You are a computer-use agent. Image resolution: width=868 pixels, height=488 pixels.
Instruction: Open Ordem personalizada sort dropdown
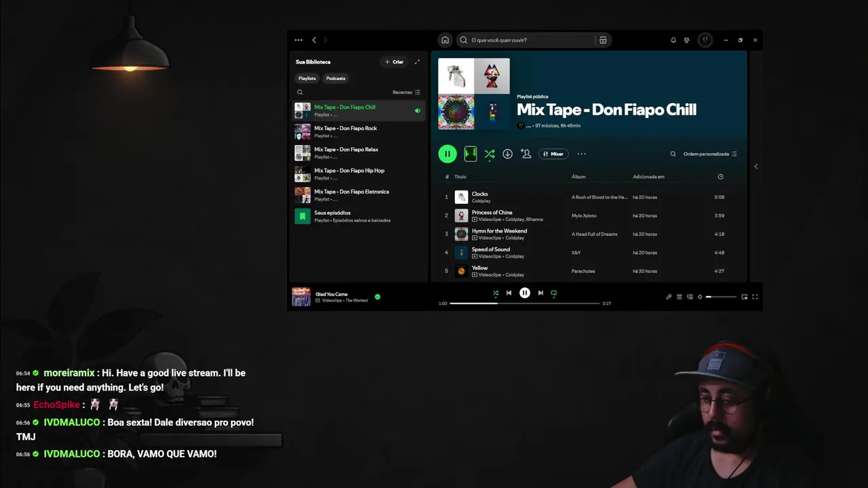tap(710, 154)
